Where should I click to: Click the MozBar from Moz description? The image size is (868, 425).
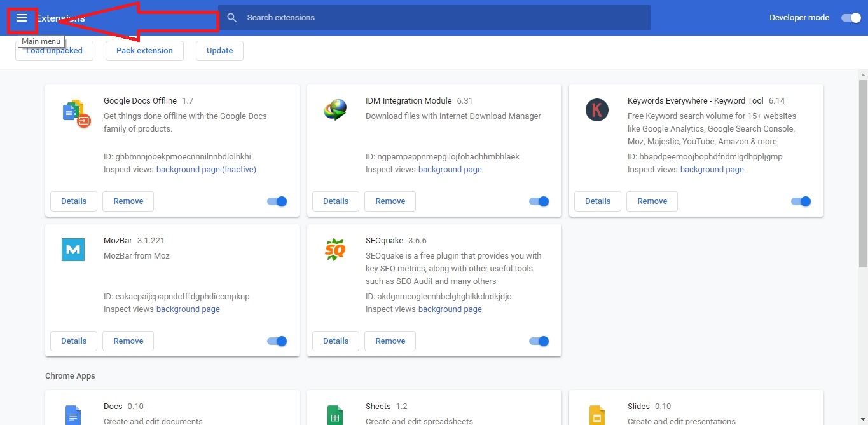(x=137, y=256)
